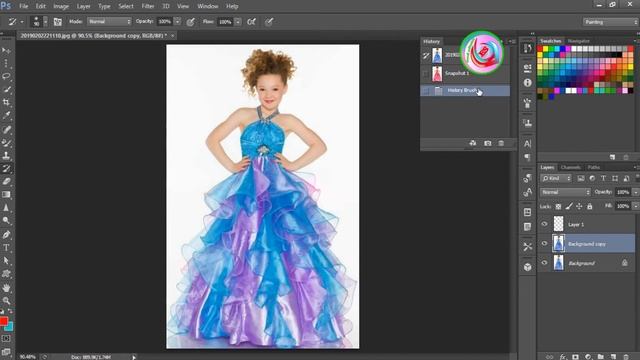Hide Background layer visibility eye
Image resolution: width=640 pixels, height=360 pixels.
(x=544, y=263)
